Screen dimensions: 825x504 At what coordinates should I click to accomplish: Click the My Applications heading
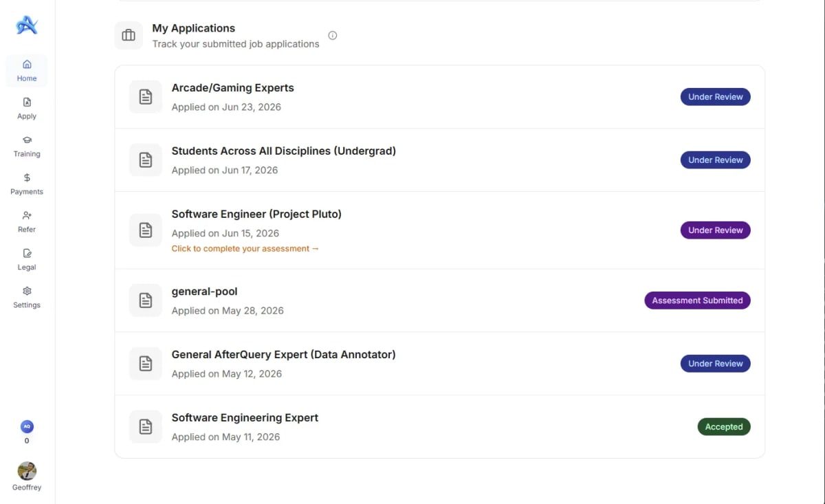pos(194,28)
